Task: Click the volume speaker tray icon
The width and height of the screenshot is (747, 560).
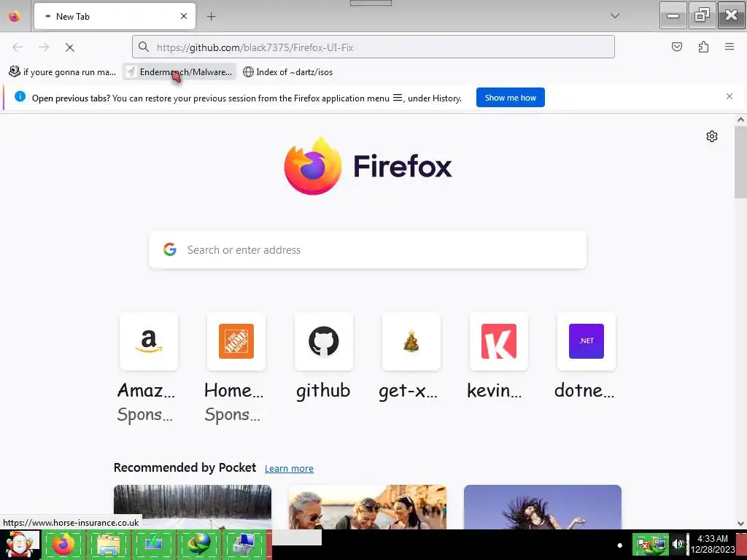Action: click(678, 544)
